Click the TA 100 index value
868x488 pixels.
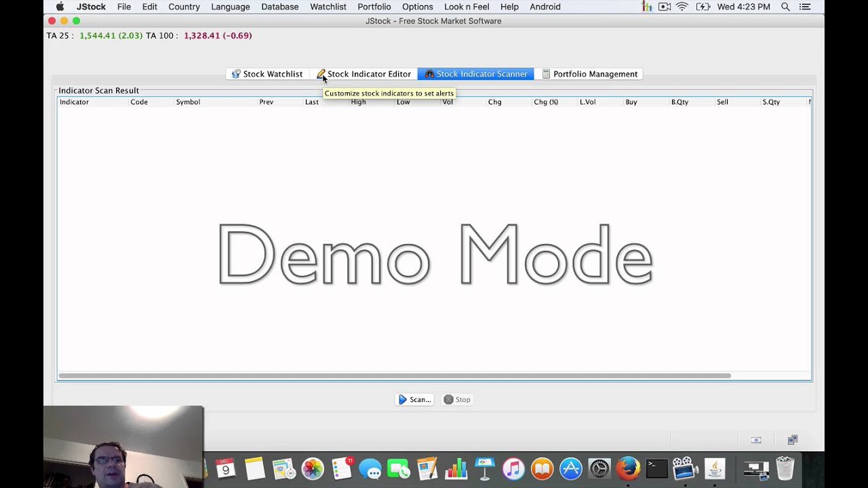[x=218, y=35]
